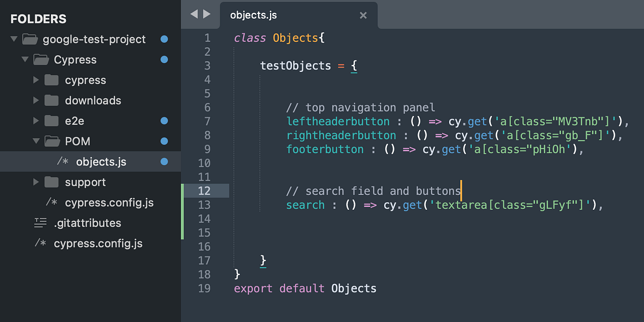Viewport: 644px width, 322px height.
Task: Expand the cypress subfolder
Action: pos(36,80)
